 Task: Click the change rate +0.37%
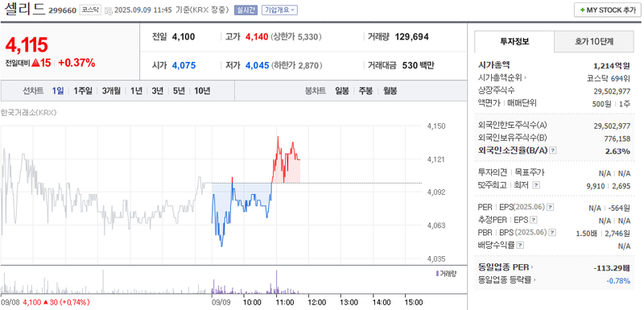76,63
